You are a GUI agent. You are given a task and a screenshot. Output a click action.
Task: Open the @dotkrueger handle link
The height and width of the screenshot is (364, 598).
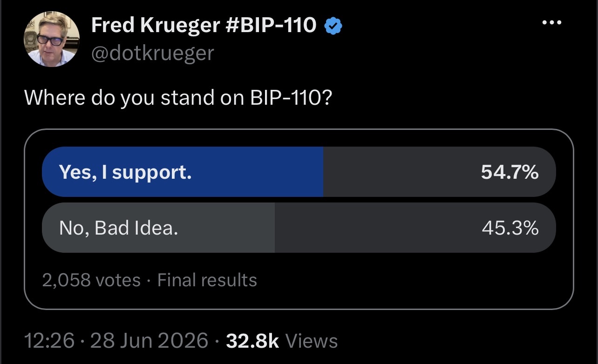152,53
